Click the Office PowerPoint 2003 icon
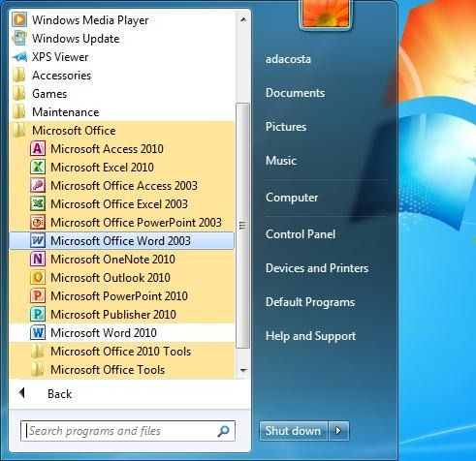476x461 pixels. point(38,223)
